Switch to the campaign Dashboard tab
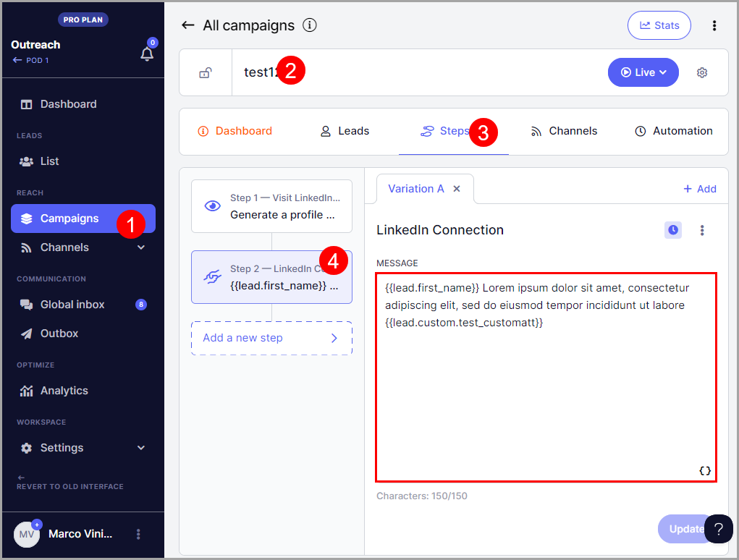Screen dimensions: 739x560 coord(235,131)
